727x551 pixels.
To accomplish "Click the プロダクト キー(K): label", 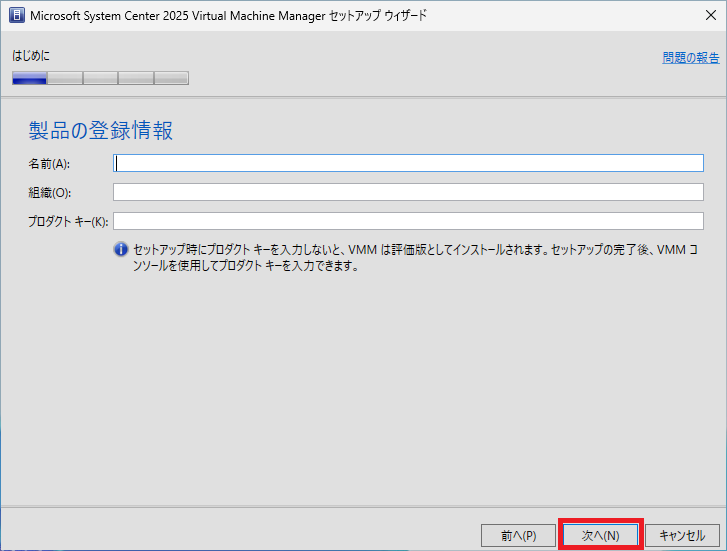I will point(68,221).
